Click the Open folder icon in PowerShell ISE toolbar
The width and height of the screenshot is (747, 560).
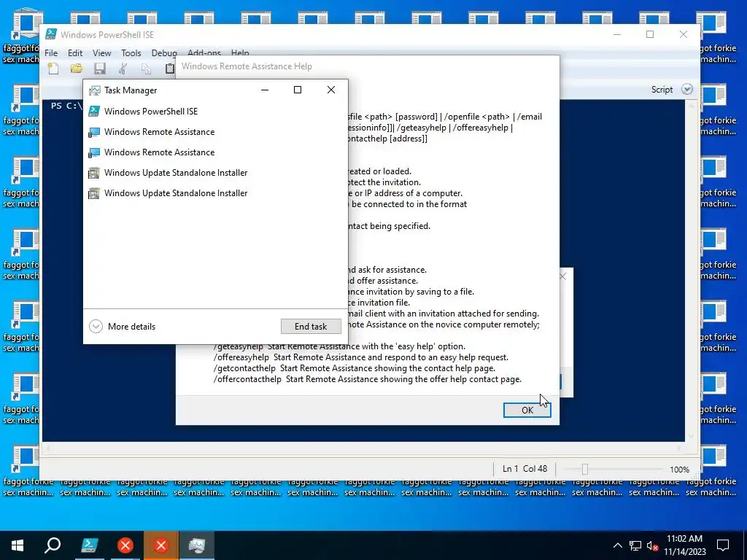point(76,69)
